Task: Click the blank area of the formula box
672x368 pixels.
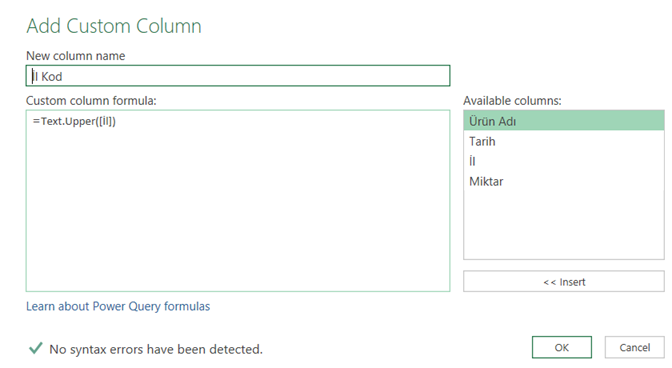Action: pos(238,210)
